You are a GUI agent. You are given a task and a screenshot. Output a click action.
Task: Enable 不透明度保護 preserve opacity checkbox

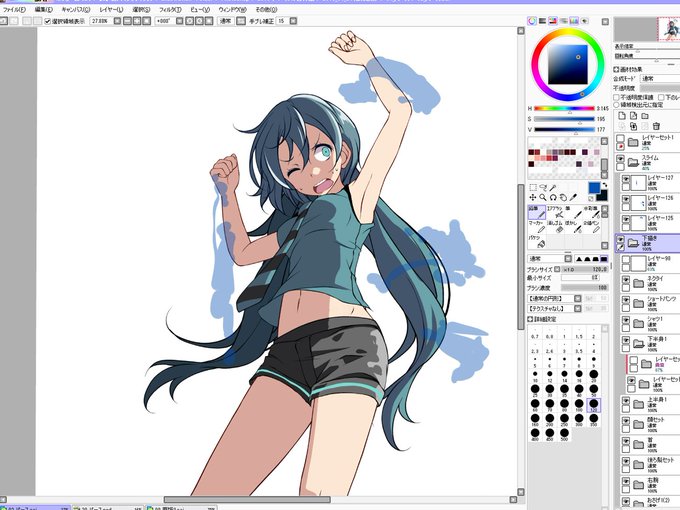616,98
